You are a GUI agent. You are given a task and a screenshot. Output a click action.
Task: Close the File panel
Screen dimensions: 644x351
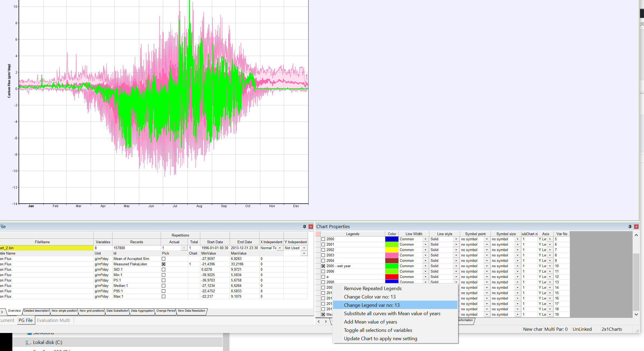click(311, 227)
